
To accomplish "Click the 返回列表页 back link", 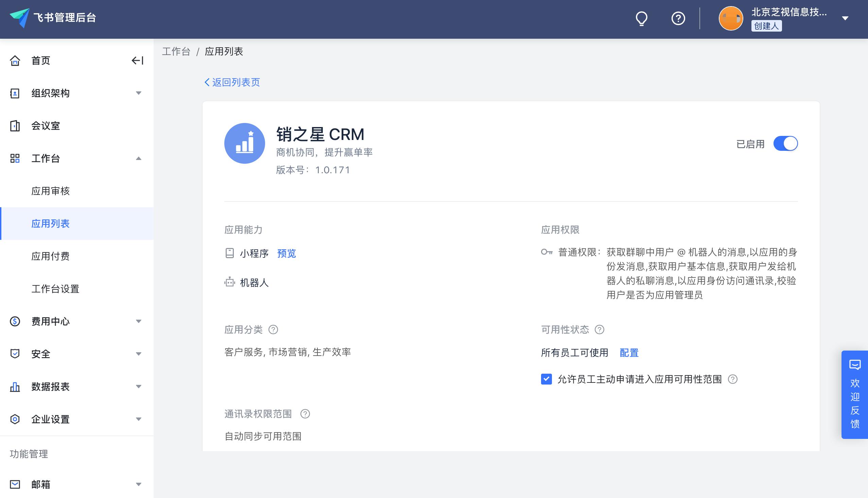I will click(232, 82).
